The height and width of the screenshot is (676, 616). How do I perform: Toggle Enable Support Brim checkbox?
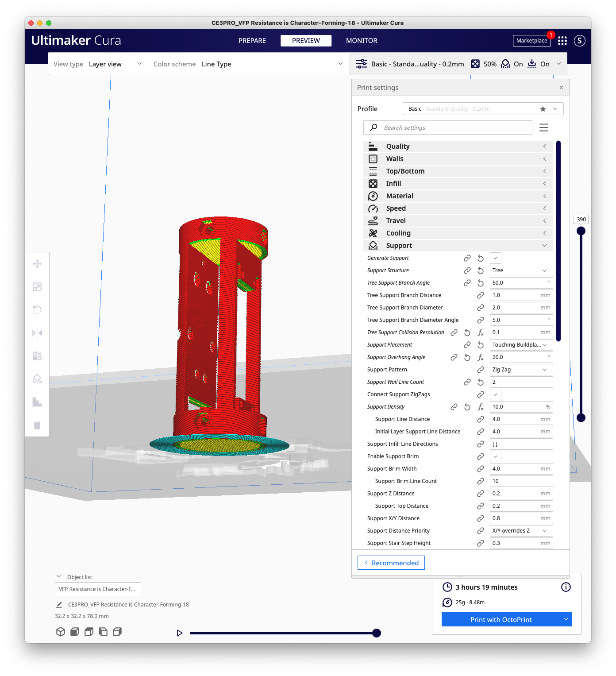(496, 456)
